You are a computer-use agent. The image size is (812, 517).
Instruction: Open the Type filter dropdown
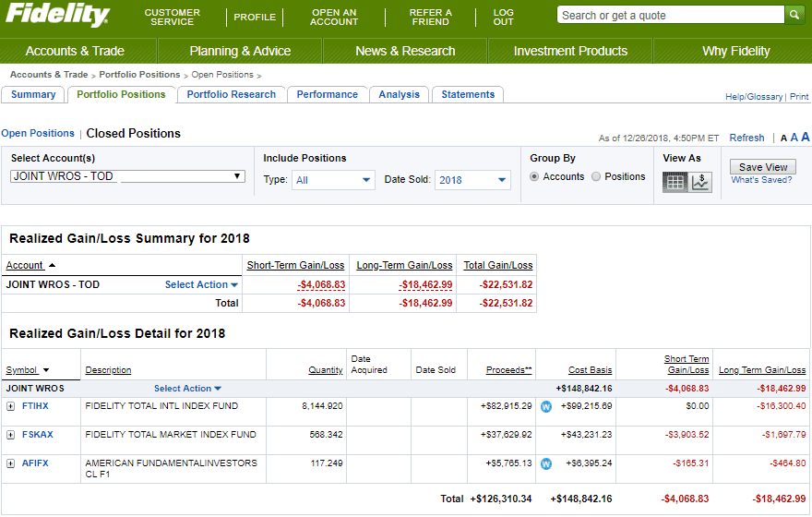point(333,180)
